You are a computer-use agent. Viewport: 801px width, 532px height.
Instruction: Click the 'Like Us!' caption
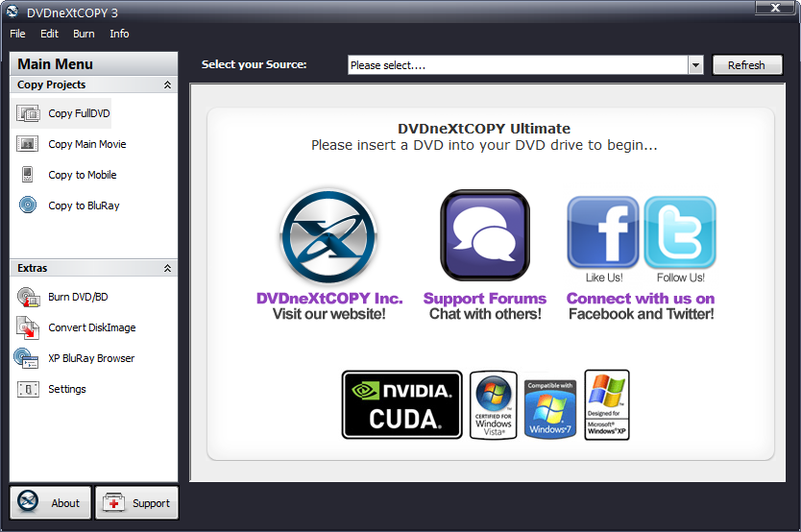pyautogui.click(x=604, y=278)
